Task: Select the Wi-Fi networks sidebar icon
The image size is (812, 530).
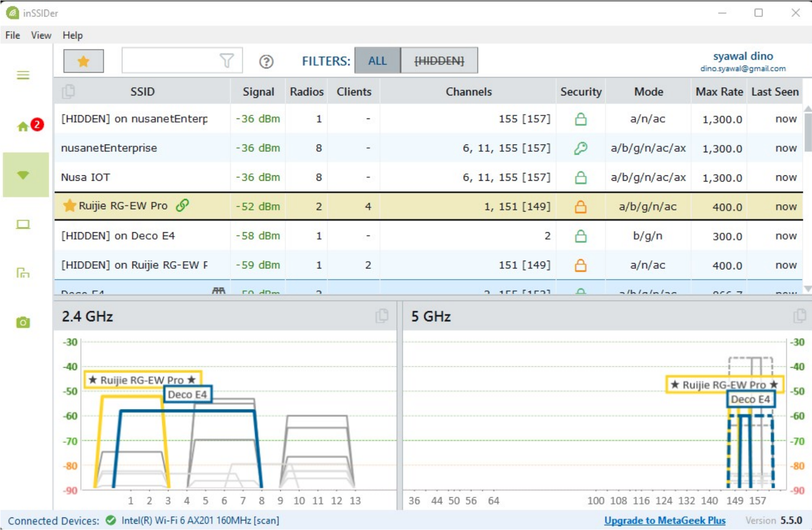Action: 26,174
